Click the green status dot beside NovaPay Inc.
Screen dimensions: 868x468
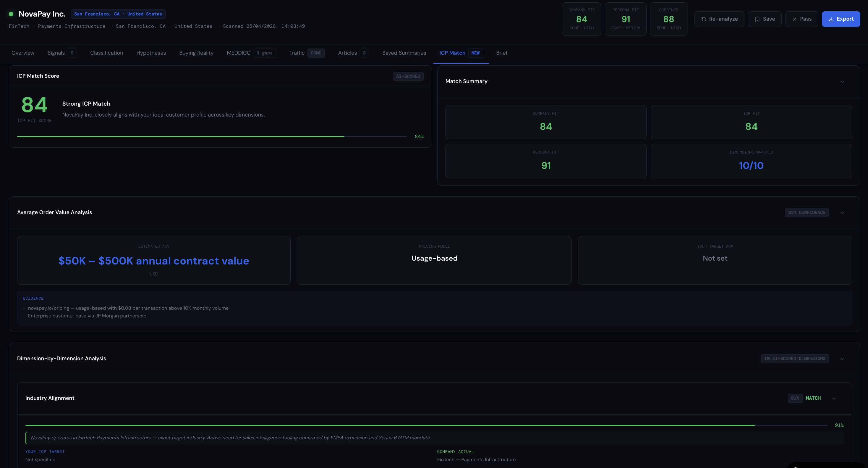pyautogui.click(x=11, y=14)
